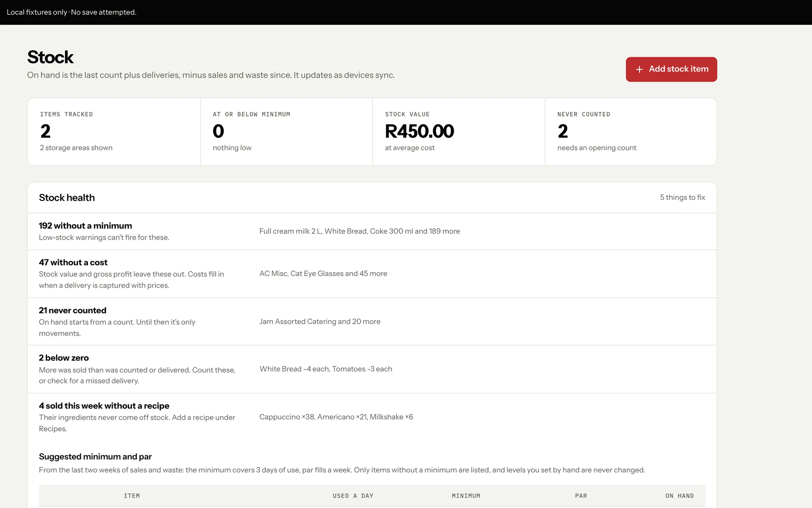Click the ON HAND column header
Screen dimensions: 812x508
click(680, 496)
